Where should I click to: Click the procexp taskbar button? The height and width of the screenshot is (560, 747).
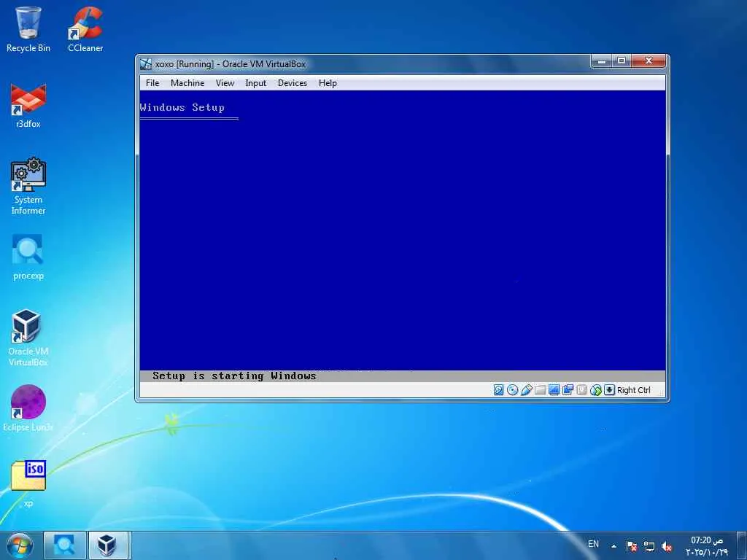[65, 545]
